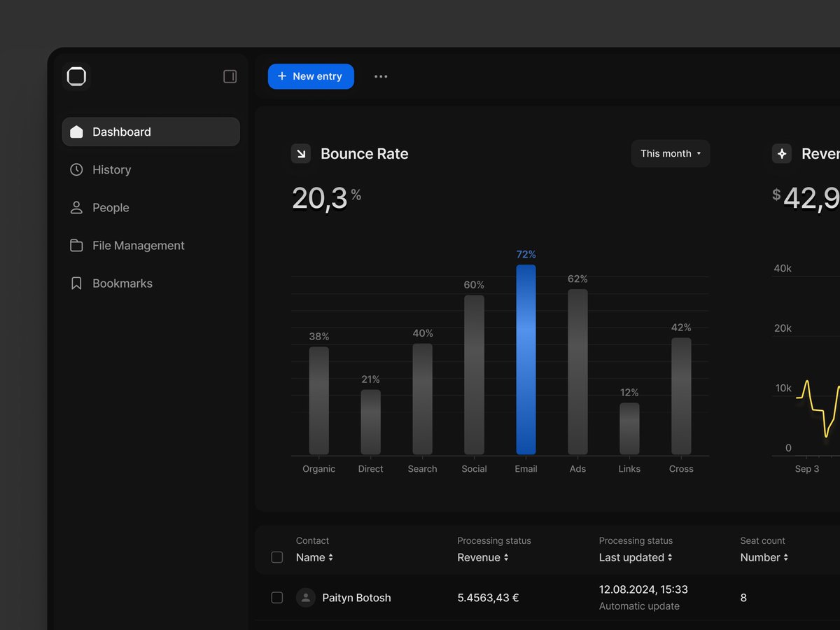Open the three-dot more options menu
This screenshot has height=630, width=840.
pos(381,76)
